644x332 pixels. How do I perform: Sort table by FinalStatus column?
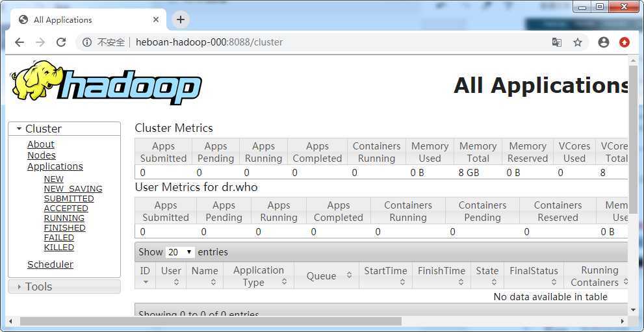[x=534, y=275]
